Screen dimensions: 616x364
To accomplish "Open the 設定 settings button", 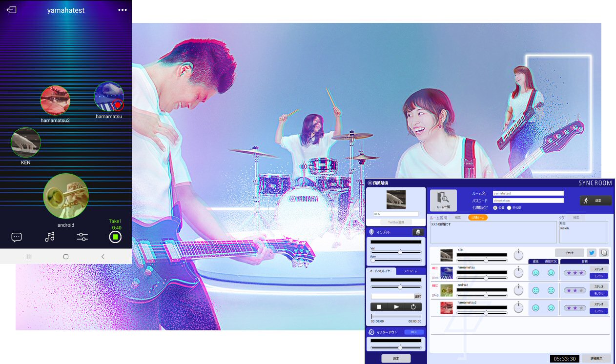I will tap(396, 359).
